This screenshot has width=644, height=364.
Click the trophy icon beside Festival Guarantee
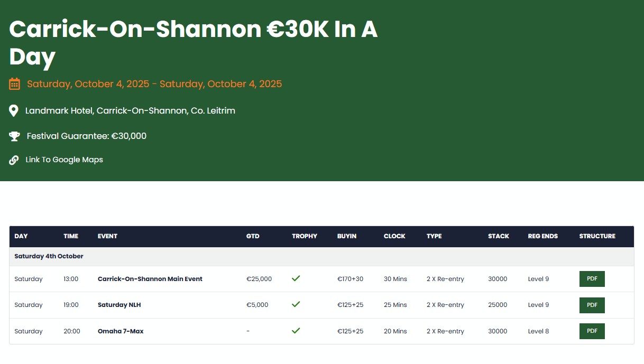[14, 136]
